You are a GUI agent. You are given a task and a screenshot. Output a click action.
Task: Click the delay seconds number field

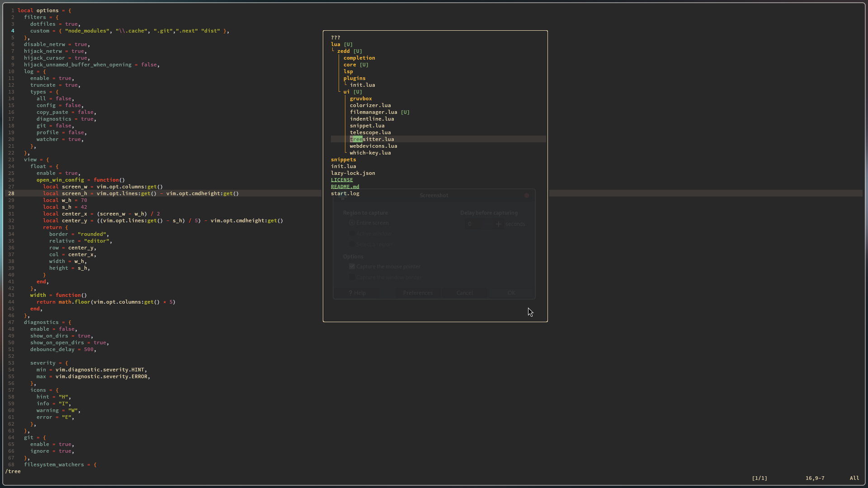point(473,224)
